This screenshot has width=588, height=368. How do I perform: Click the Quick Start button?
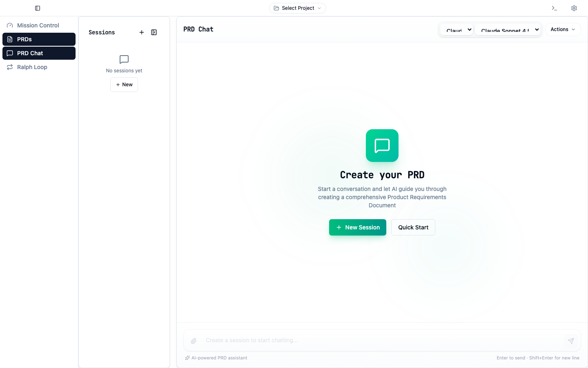413,227
